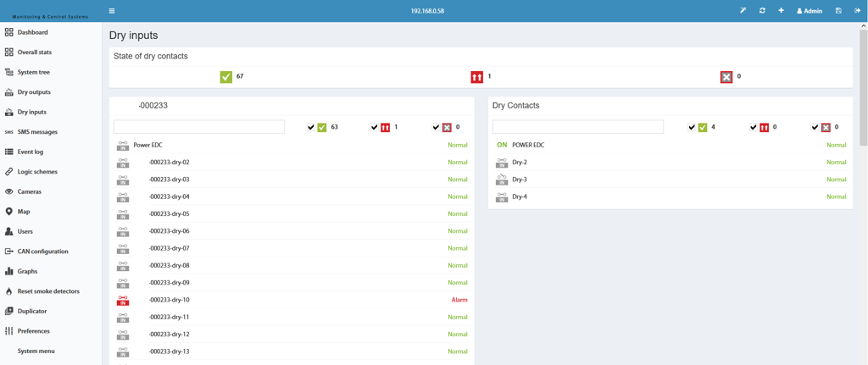Click the red IN icon for dry-10

click(123, 301)
